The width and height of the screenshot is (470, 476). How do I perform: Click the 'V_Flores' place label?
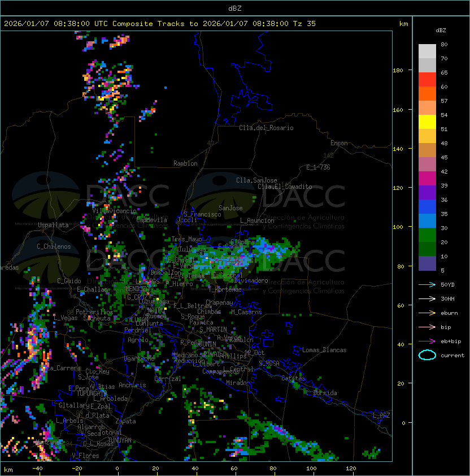(x=85, y=456)
